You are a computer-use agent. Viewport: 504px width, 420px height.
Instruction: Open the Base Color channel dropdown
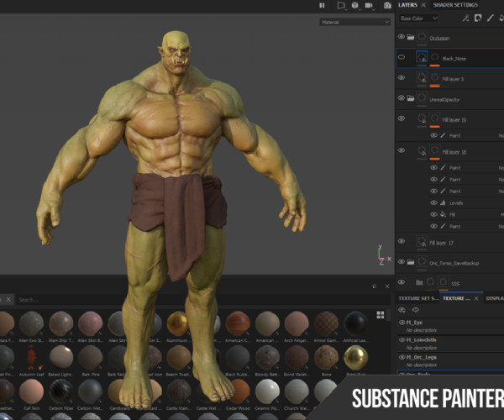click(x=419, y=18)
